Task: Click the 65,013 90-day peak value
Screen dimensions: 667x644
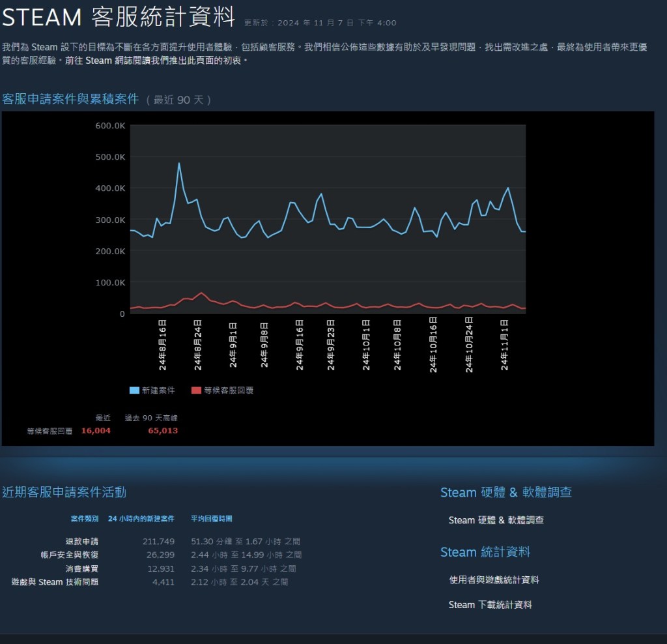Action: tap(163, 431)
